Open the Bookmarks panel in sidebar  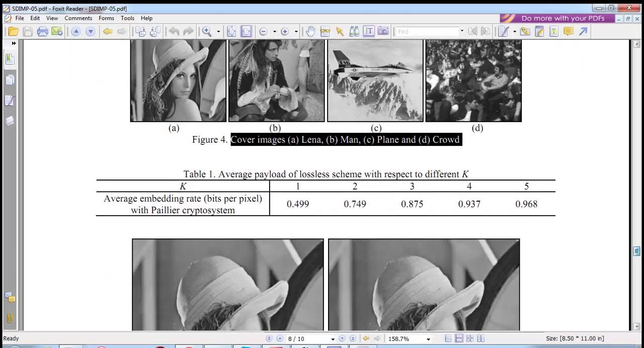tap(10, 59)
